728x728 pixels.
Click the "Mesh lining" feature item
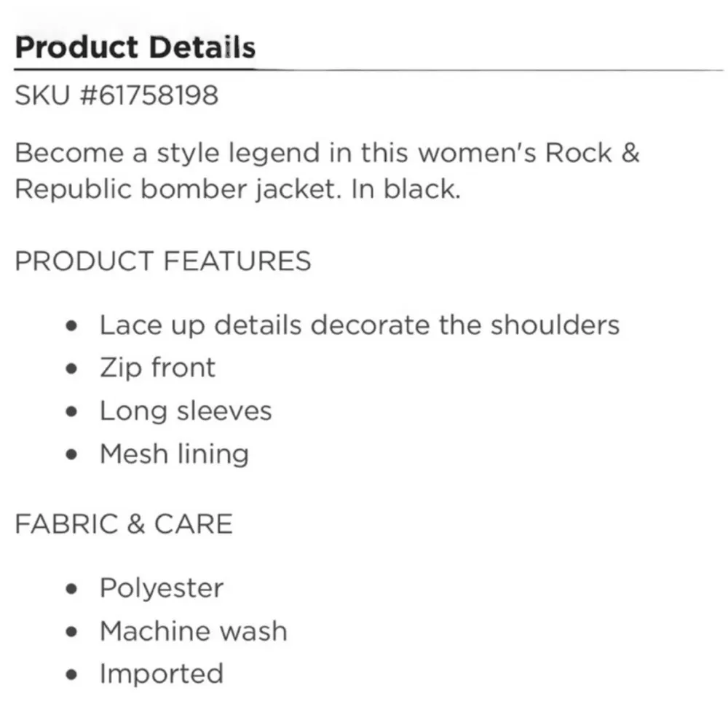[174, 454]
